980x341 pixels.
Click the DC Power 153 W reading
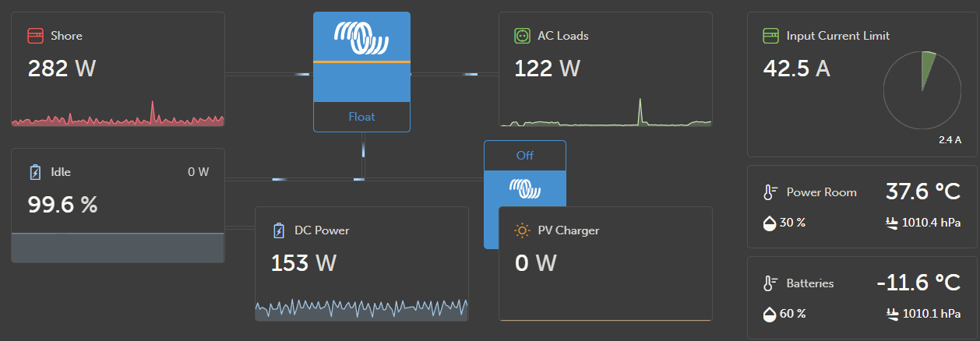pyautogui.click(x=304, y=263)
